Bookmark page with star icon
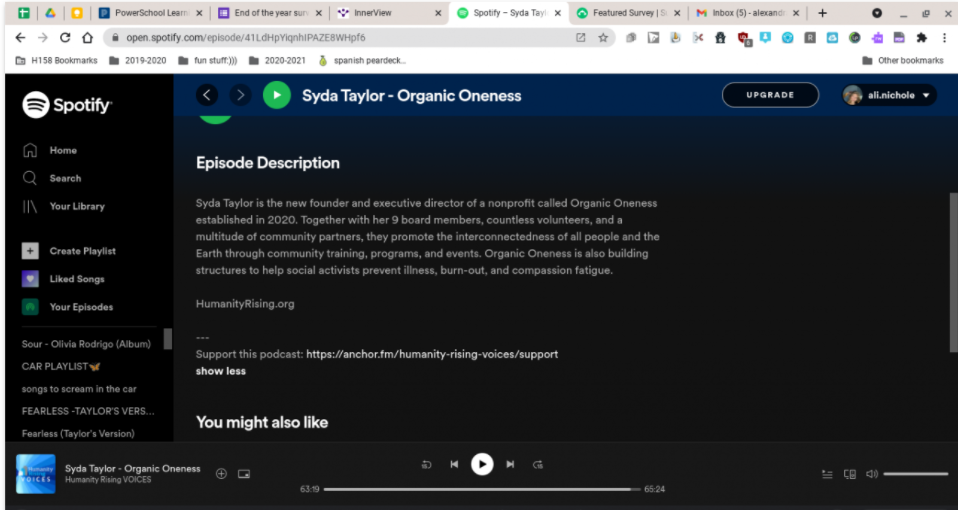 (x=603, y=38)
